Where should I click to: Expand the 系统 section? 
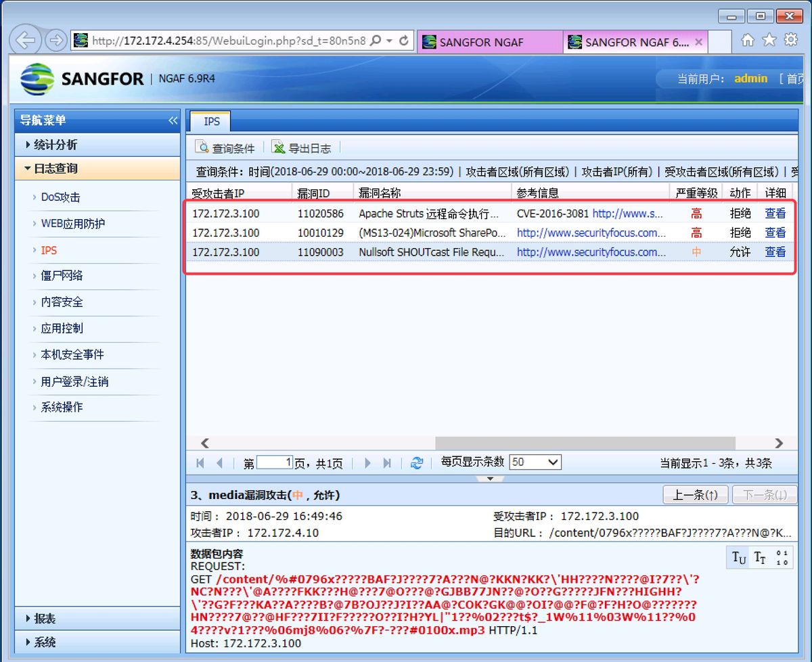point(97,642)
